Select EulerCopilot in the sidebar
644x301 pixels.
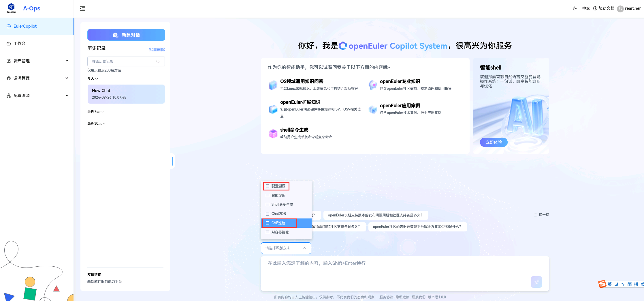click(25, 26)
